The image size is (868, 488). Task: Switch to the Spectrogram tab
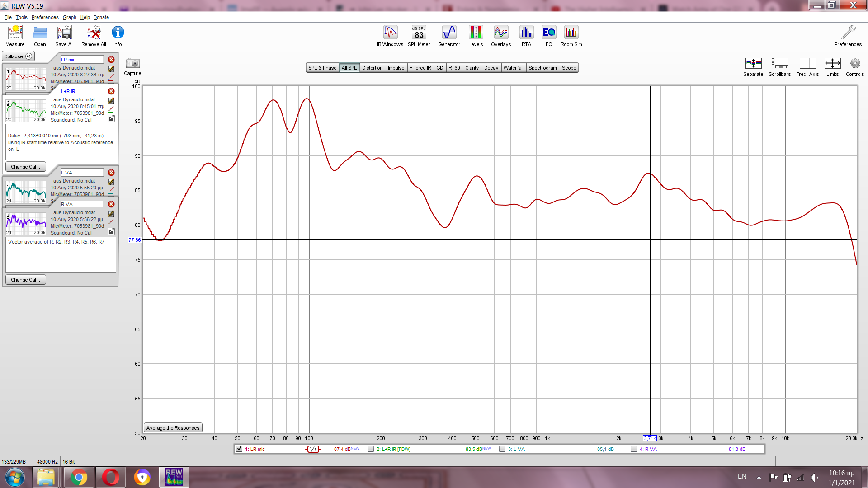pyautogui.click(x=542, y=68)
